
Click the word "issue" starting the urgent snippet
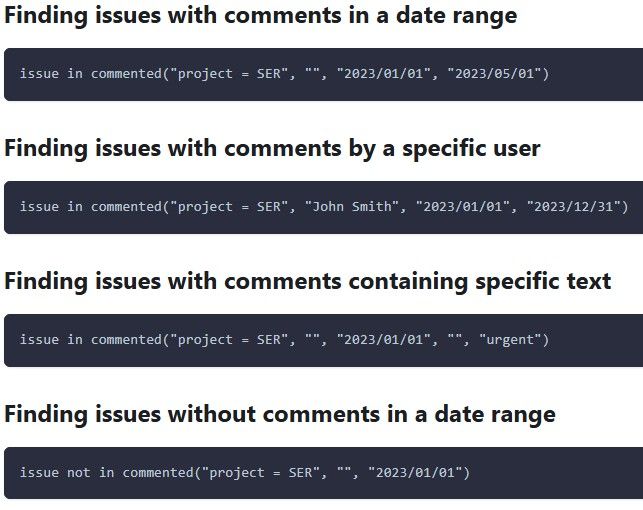pyautogui.click(x=39, y=340)
